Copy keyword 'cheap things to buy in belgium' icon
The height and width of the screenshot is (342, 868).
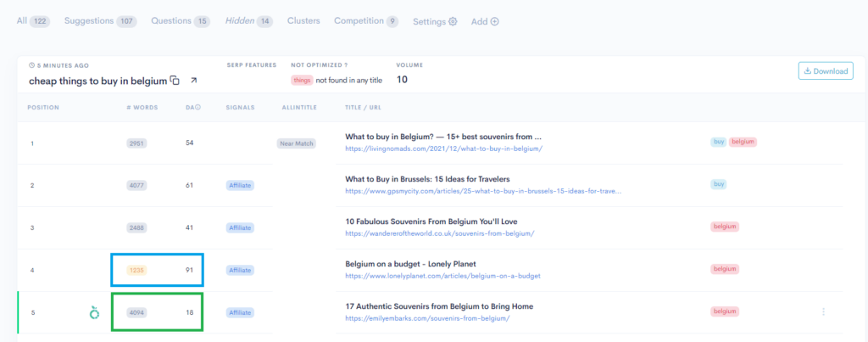tap(175, 81)
